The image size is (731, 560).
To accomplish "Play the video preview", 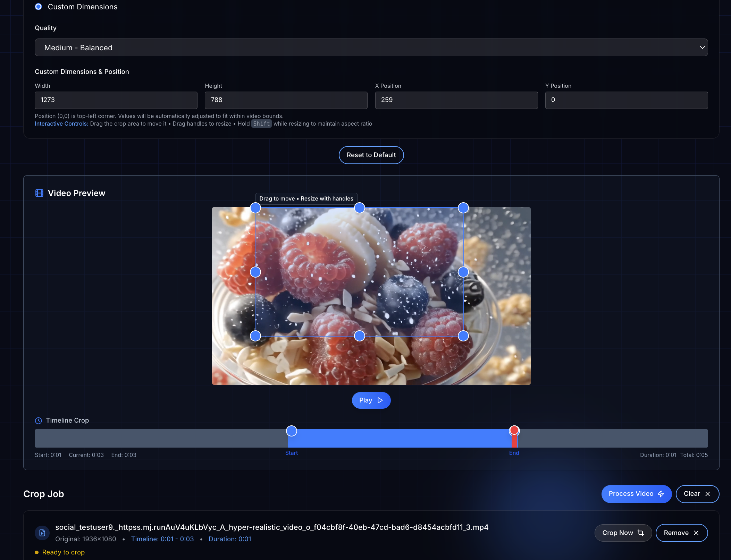I will 371,400.
